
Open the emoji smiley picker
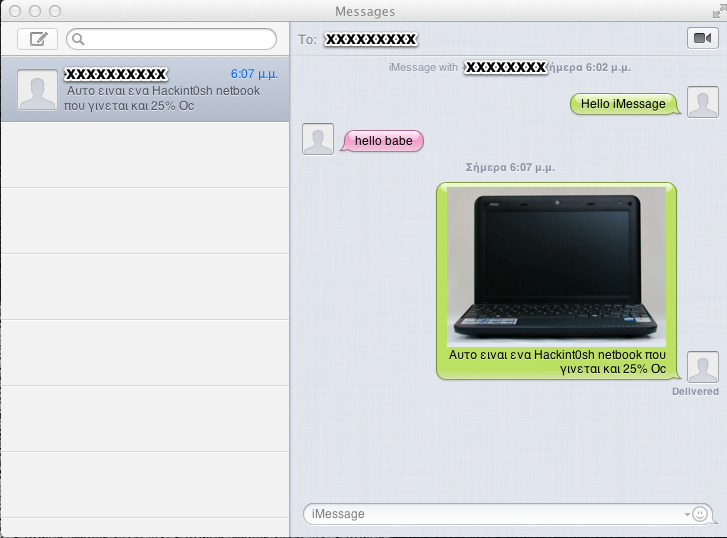point(700,514)
